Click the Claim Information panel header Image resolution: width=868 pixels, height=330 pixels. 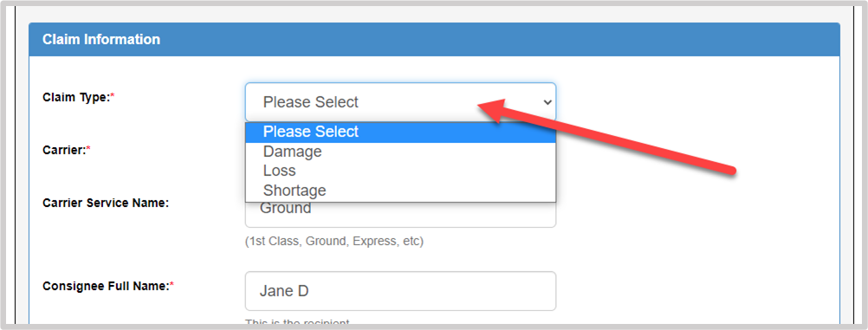click(x=434, y=39)
